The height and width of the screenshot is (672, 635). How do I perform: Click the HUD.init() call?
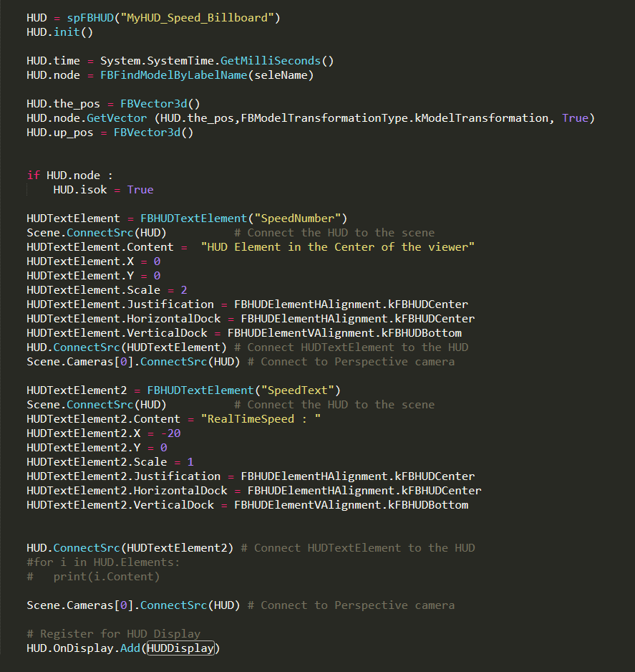(x=60, y=32)
